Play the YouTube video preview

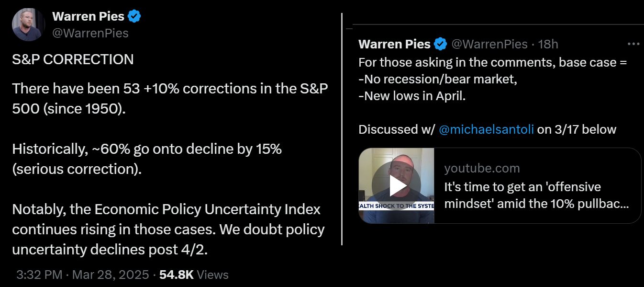point(396,186)
